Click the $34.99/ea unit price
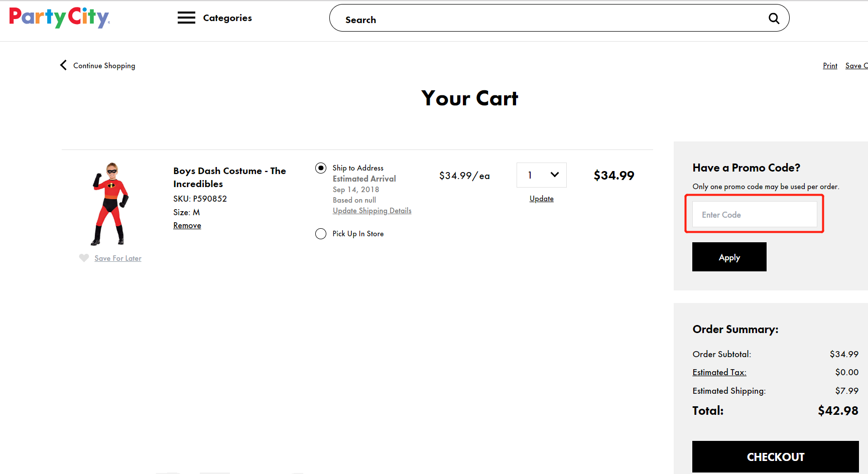Image resolution: width=868 pixels, height=474 pixels. tap(464, 176)
